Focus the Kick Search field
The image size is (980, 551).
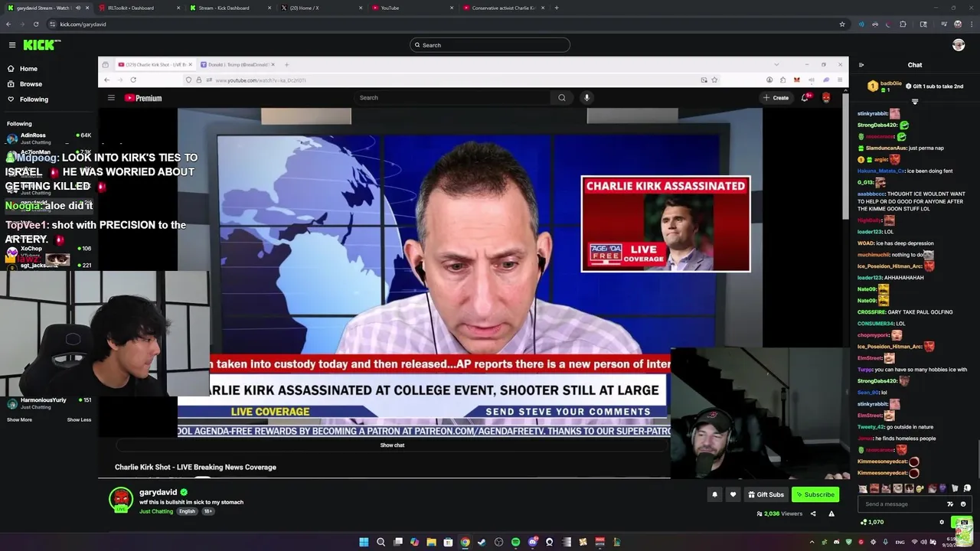click(x=490, y=45)
